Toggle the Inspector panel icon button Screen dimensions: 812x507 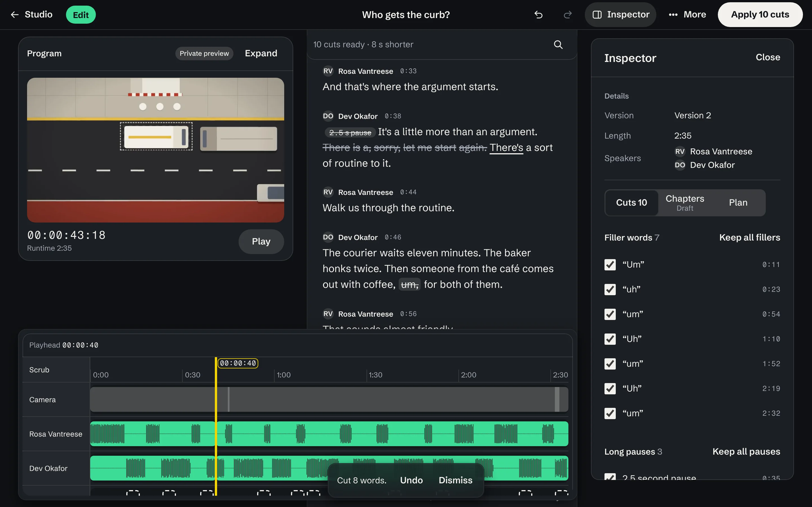pyautogui.click(x=620, y=15)
